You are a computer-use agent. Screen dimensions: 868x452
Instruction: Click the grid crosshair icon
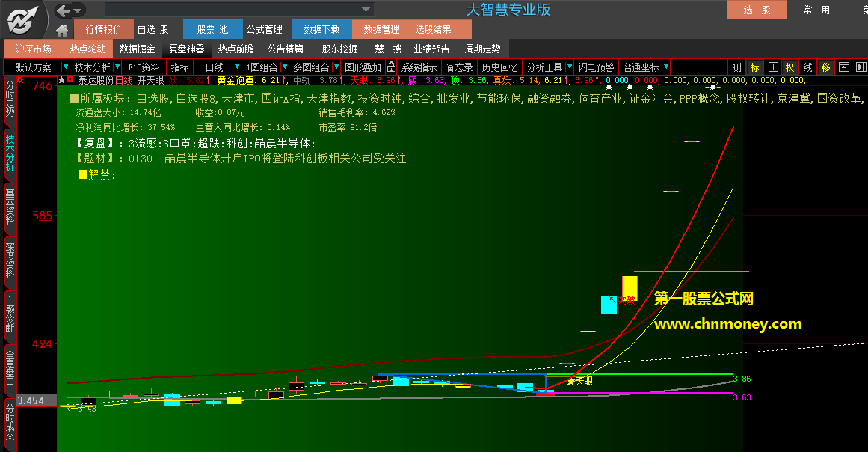coord(773,67)
